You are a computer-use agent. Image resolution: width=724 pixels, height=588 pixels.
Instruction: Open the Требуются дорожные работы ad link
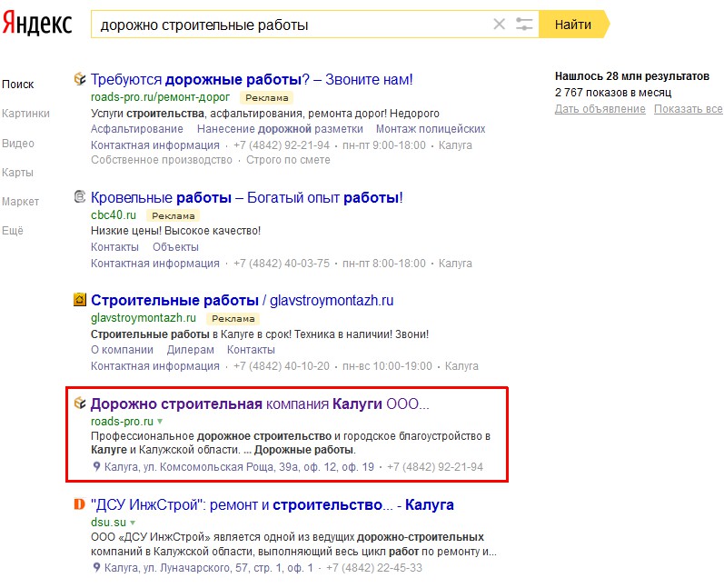[x=252, y=80]
